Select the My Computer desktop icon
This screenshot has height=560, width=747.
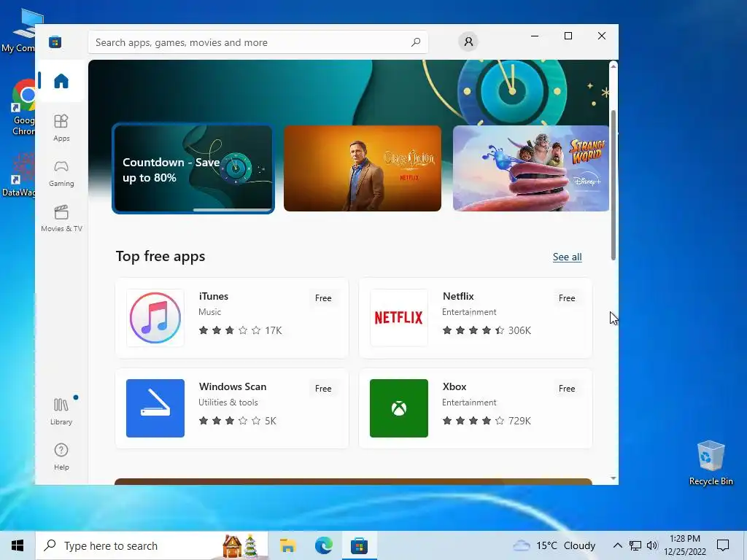click(19, 31)
